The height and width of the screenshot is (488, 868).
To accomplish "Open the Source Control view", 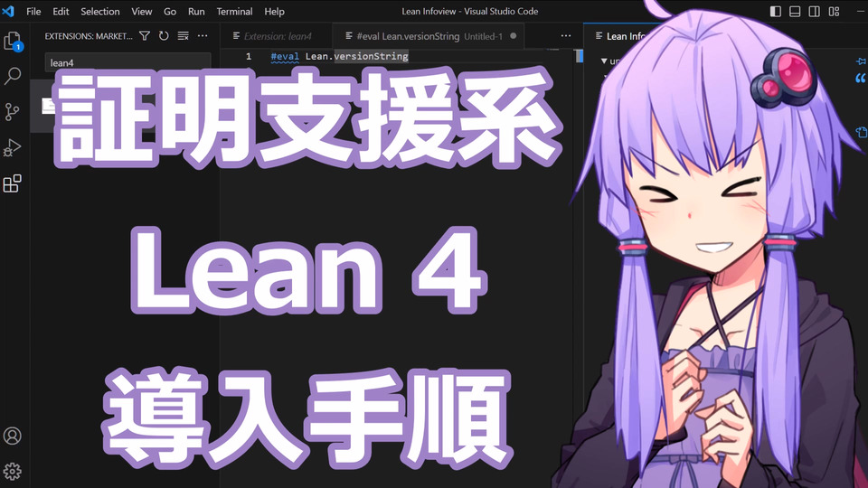I will (x=12, y=112).
